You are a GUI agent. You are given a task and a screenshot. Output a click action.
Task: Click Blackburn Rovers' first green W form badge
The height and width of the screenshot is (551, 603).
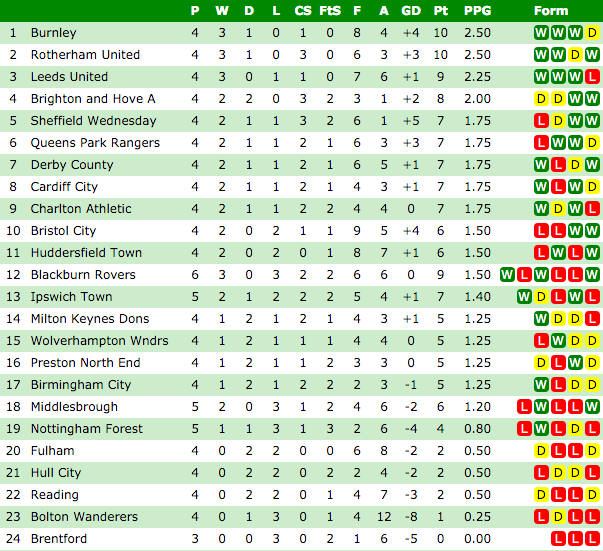click(x=507, y=275)
